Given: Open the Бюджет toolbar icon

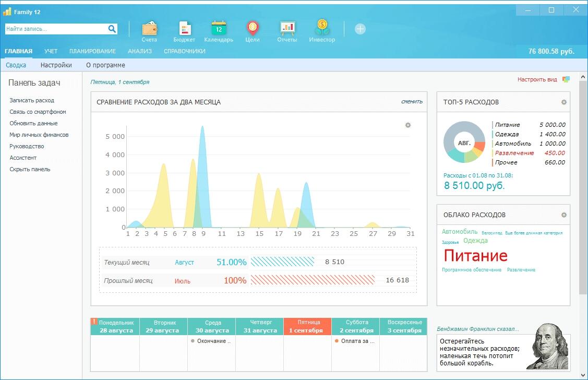Looking at the screenshot, I should pyautogui.click(x=184, y=28).
